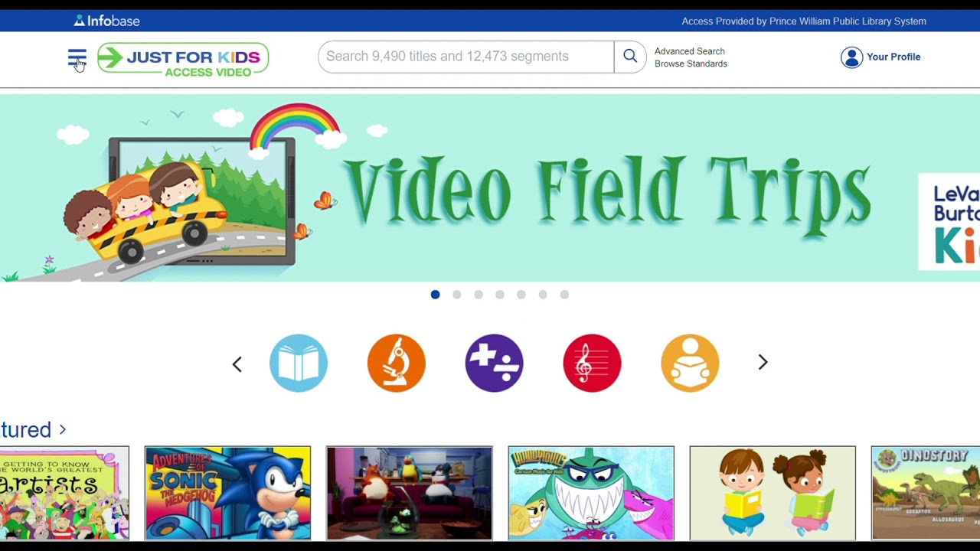Open the orange science microscope category
Viewport: 980px width, 551px height.
(x=397, y=363)
